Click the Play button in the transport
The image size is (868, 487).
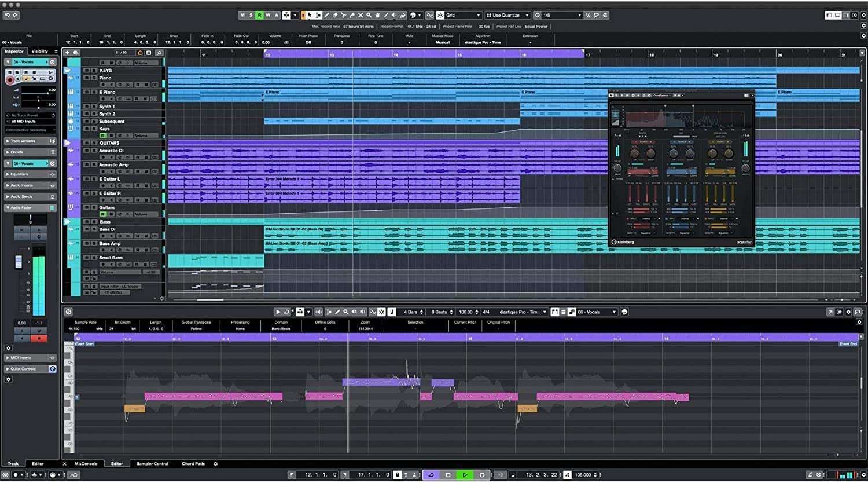point(465,475)
